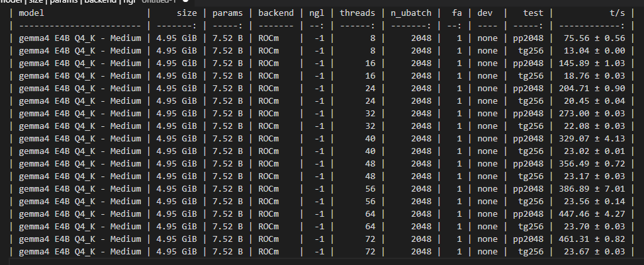Click the 't/s' column header text
Viewport: 644px width, 265px height.
click(x=618, y=13)
